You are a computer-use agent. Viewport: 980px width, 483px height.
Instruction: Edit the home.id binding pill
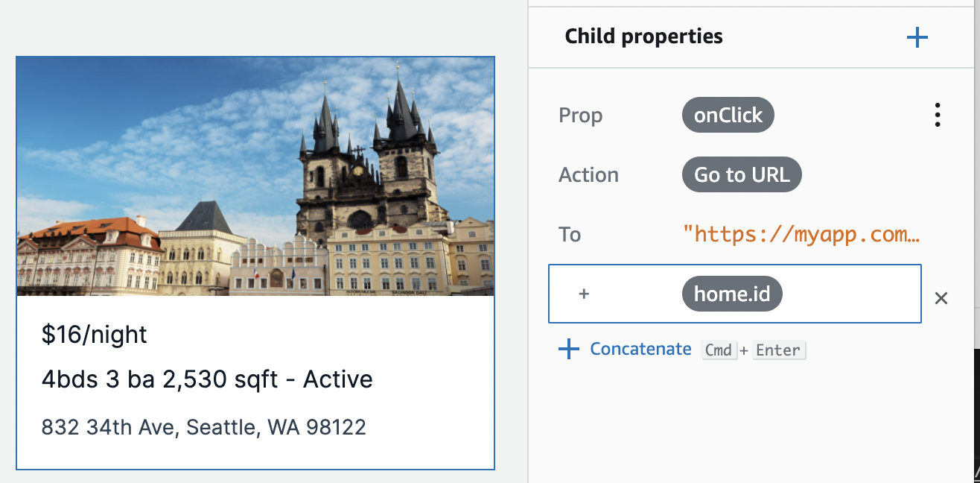732,294
